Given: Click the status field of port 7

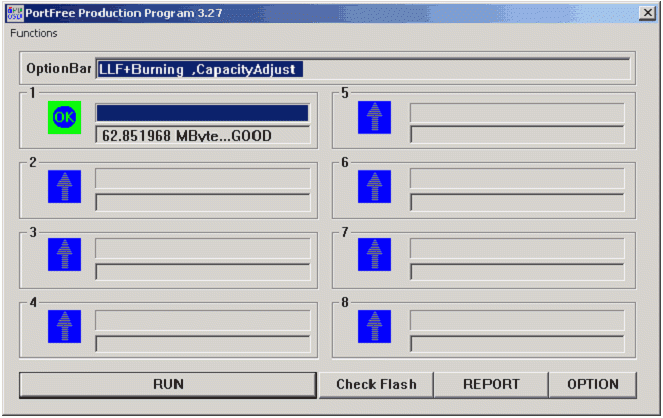Looking at the screenshot, I should (517, 271).
